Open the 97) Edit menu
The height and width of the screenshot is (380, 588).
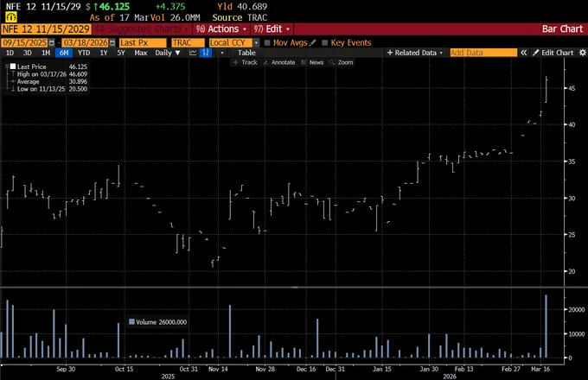(x=272, y=29)
